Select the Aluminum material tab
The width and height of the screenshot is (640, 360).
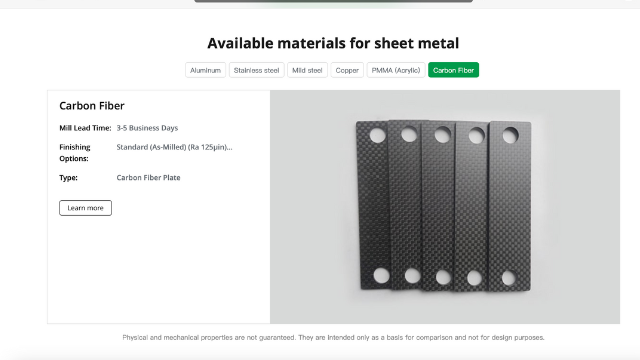click(x=205, y=70)
